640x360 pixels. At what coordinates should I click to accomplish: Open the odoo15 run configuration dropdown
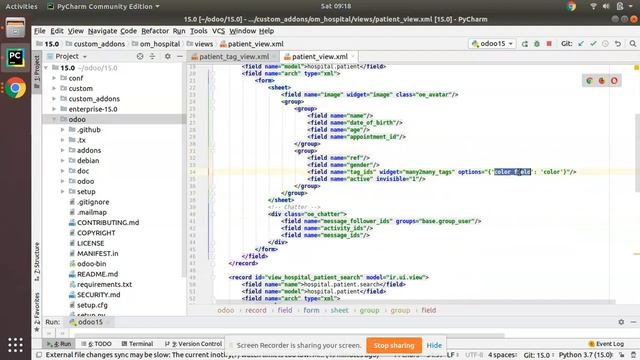[492, 44]
